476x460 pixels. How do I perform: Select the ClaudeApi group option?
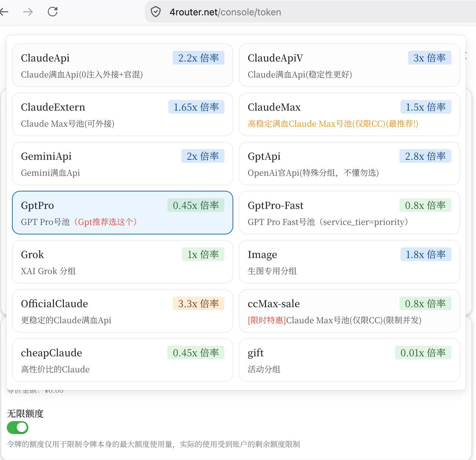(123, 65)
